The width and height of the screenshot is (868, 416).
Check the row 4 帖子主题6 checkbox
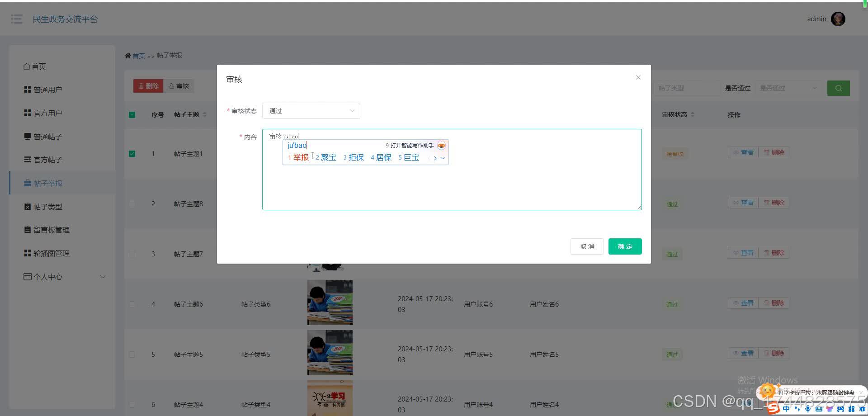132,304
